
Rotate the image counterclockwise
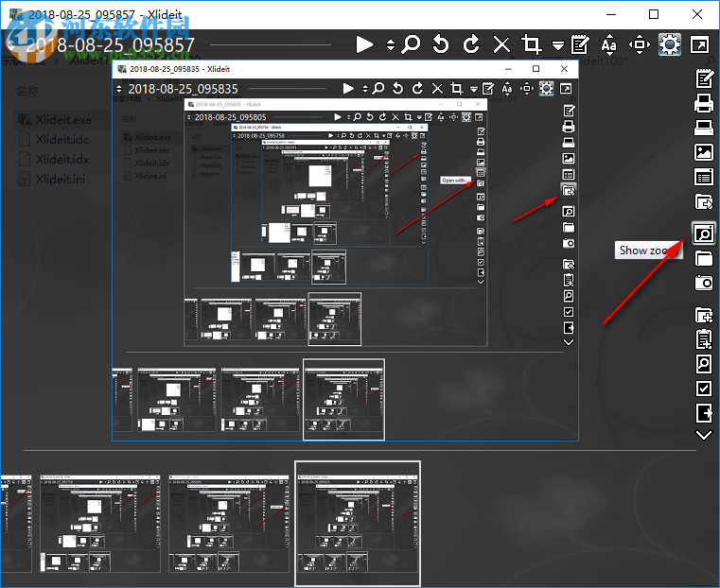coord(441,44)
